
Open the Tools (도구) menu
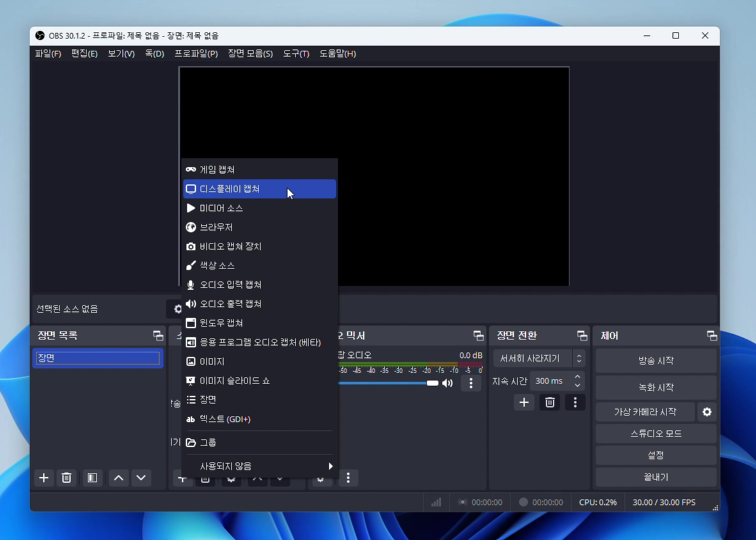295,54
